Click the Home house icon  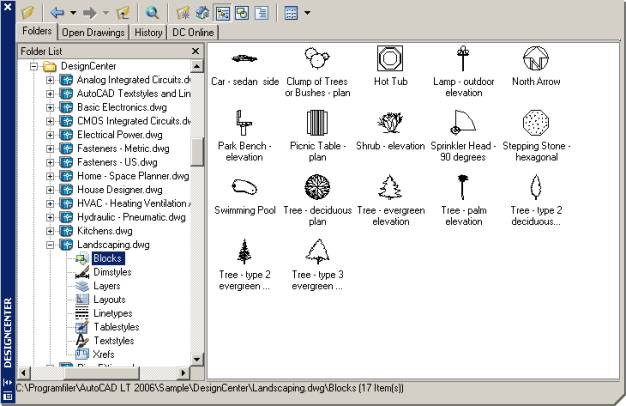tap(202, 13)
